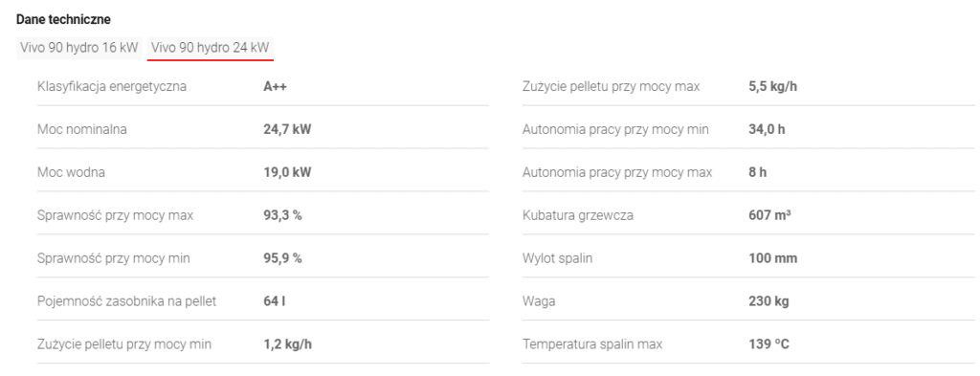The image size is (980, 376).
Task: Select the Vivo 90 hydro 24 kW tab
Action: tap(210, 48)
